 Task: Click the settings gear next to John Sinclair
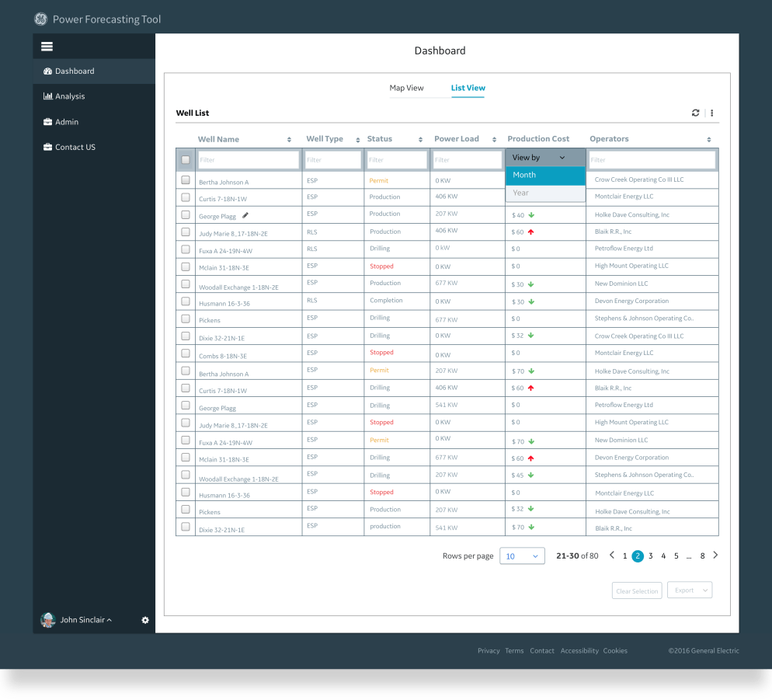point(144,620)
